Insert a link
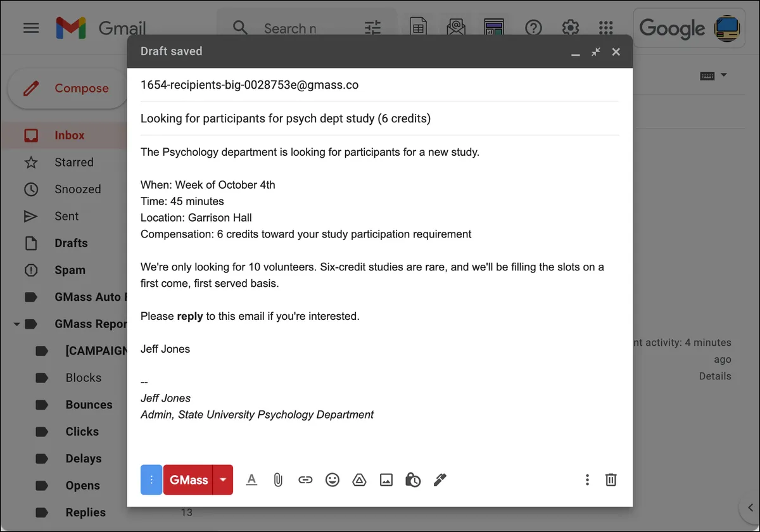 305,479
